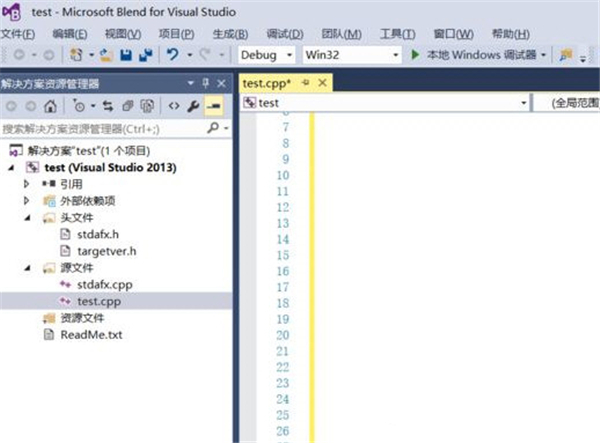Image resolution: width=600 pixels, height=443 pixels.
Task: Click the Undo arrow icon
Action: tap(173, 54)
